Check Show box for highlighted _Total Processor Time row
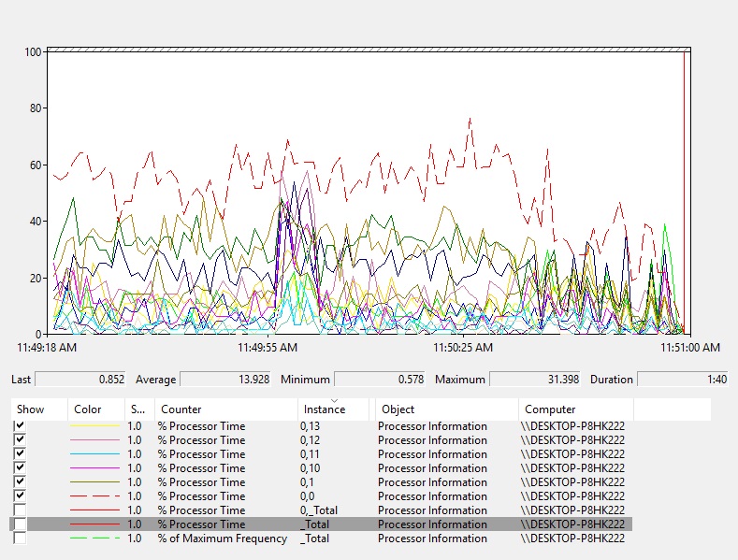 click(20, 524)
